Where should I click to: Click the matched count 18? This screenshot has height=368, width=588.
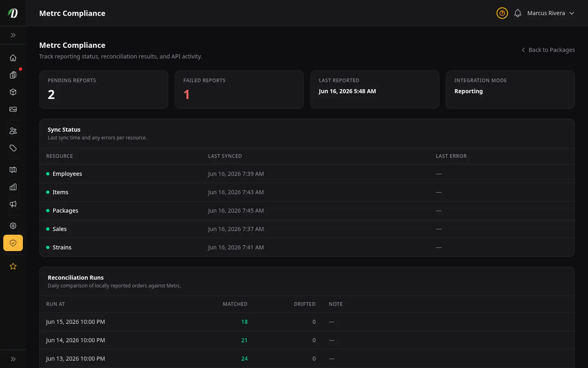pos(245,322)
